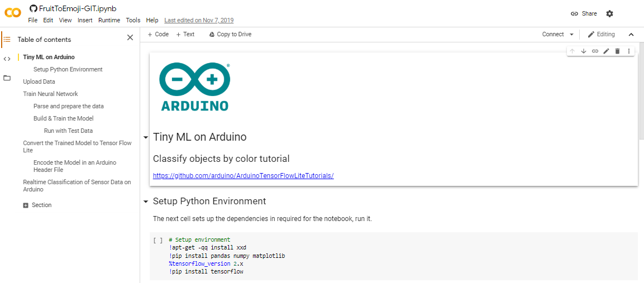Go to Run with Test Data
This screenshot has width=644, height=283.
coord(68,131)
